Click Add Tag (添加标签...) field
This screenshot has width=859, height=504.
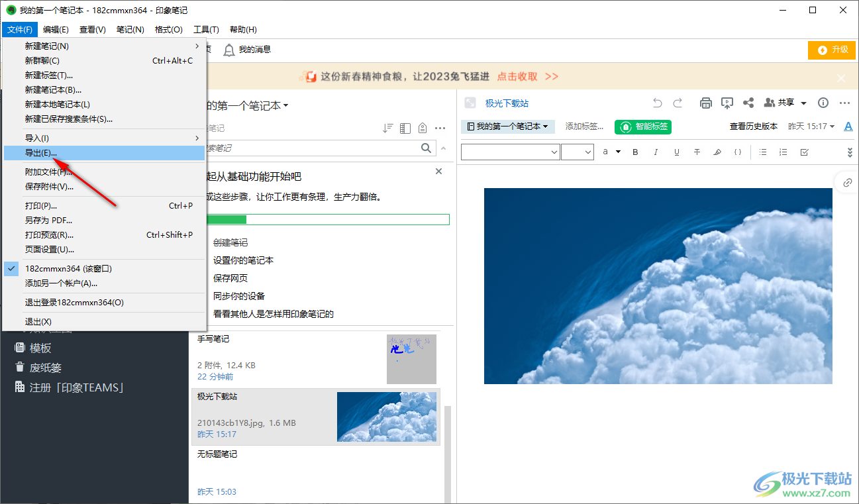pyautogui.click(x=585, y=126)
